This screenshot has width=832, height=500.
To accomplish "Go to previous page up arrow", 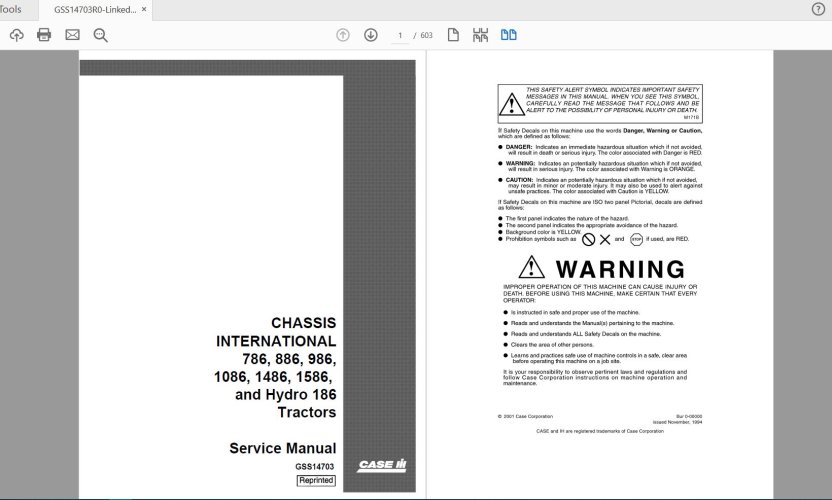I will [x=343, y=35].
